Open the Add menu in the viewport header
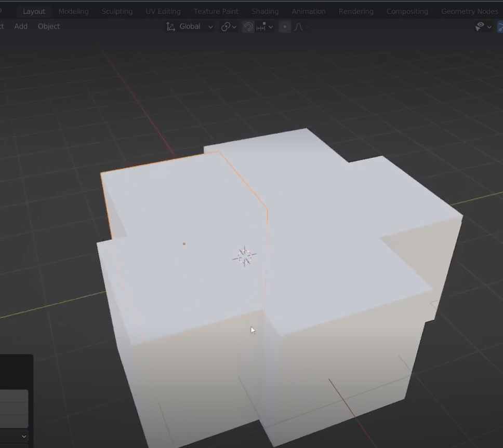 (x=21, y=26)
